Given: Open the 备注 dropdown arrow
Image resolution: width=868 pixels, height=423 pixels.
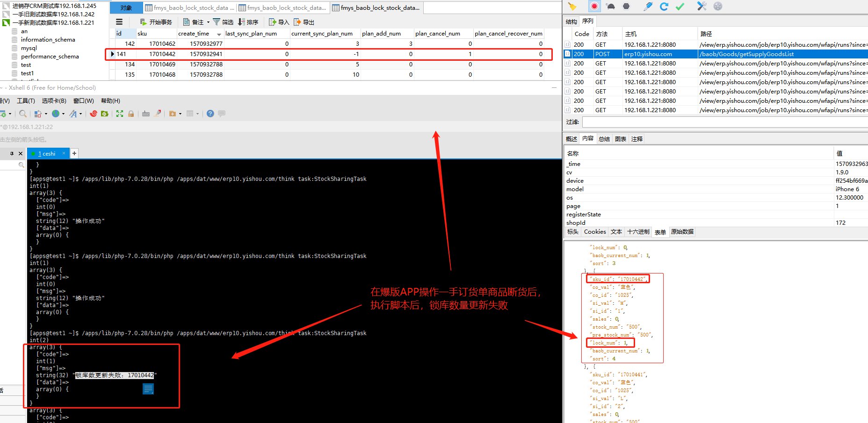Looking at the screenshot, I should (x=208, y=22).
